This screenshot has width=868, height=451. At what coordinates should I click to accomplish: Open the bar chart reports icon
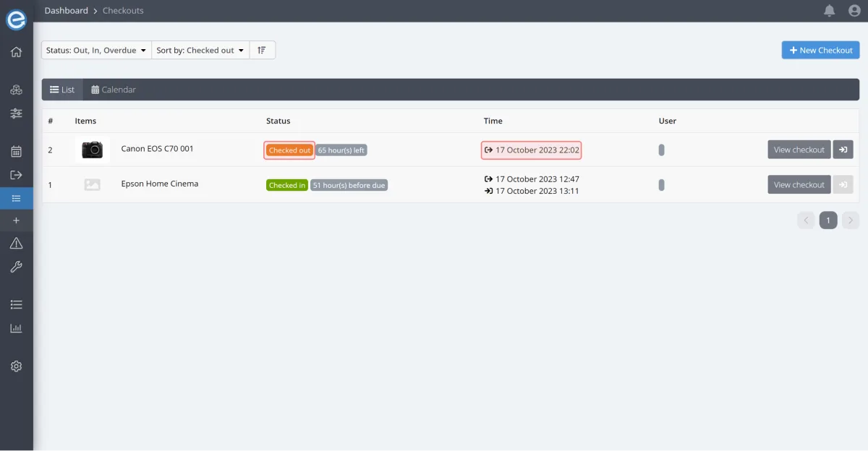pyautogui.click(x=16, y=328)
